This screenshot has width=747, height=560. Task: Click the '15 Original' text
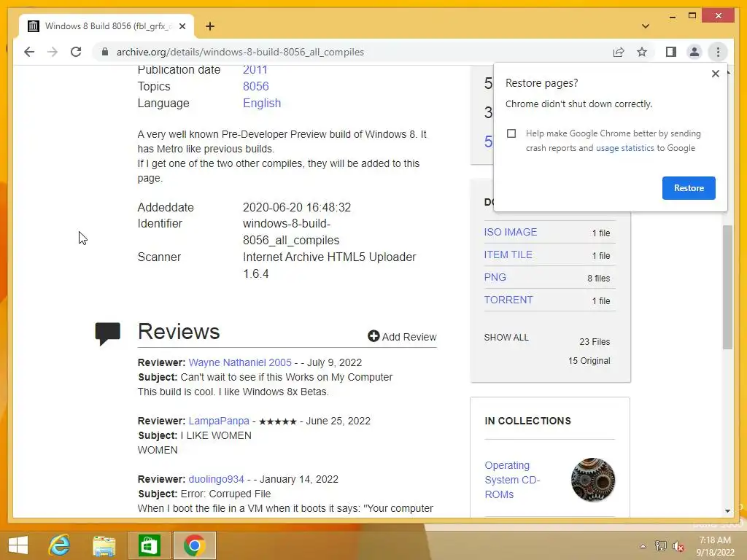pyautogui.click(x=589, y=361)
